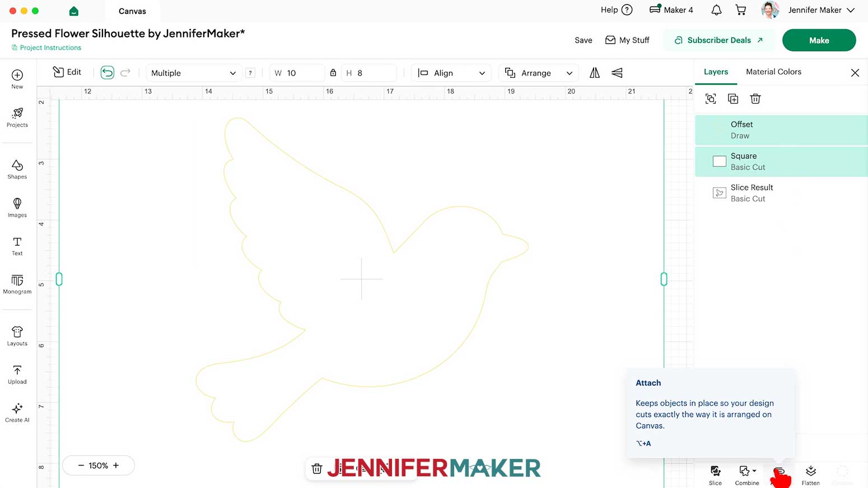Viewport: 868px width, 488px height.
Task: Flip selection horizontally
Action: click(595, 73)
